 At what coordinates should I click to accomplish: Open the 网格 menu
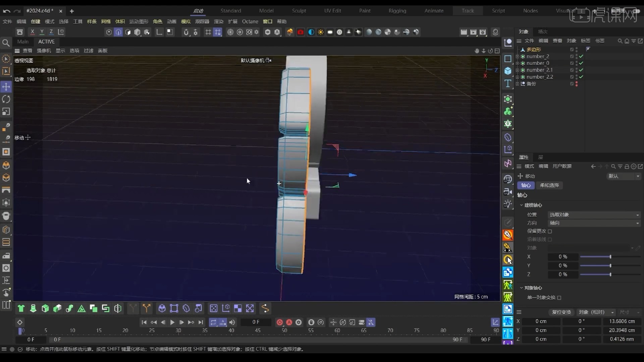coord(106,21)
